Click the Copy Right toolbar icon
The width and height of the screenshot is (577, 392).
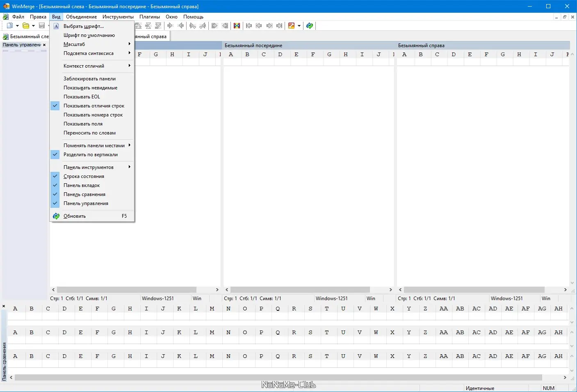tap(170, 26)
